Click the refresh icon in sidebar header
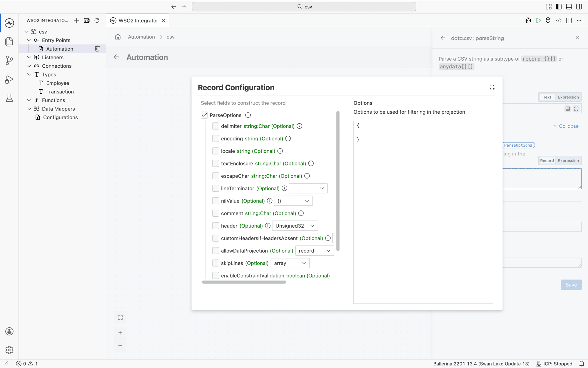Screen dimensions: 588x368 click(x=97, y=20)
